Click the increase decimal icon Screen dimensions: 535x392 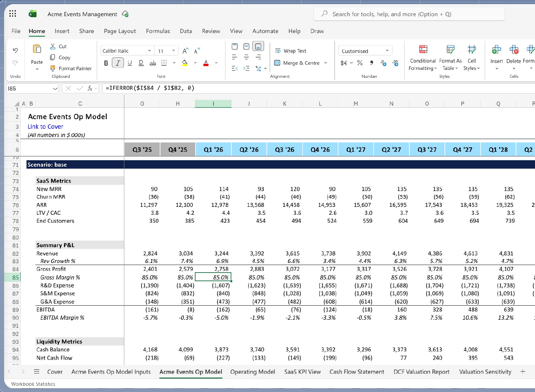(384, 63)
